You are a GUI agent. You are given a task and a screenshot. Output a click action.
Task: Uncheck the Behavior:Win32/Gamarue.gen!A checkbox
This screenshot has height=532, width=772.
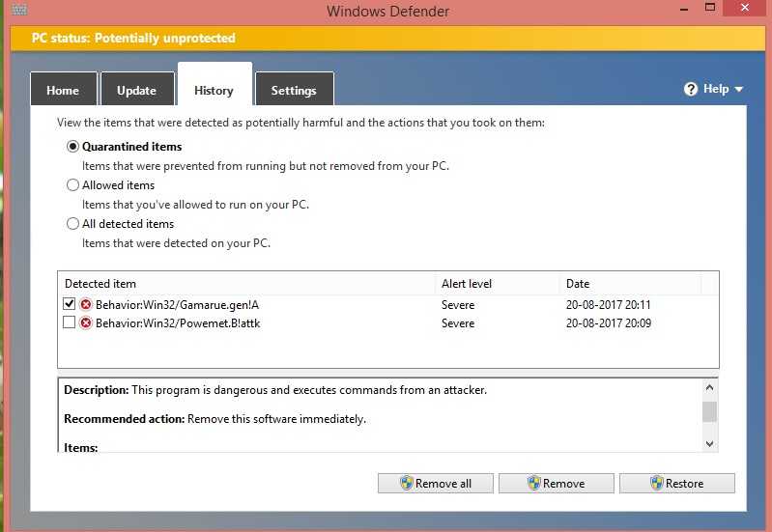pos(69,304)
